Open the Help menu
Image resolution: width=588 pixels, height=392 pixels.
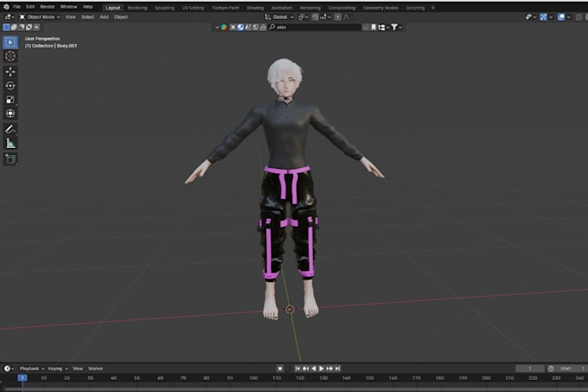[87, 7]
